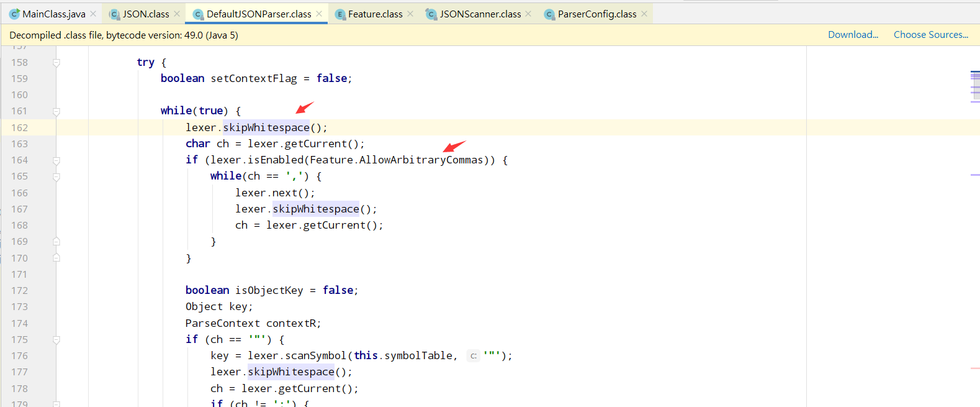Click the decompiled class file notice text
980x407 pixels.
[124, 35]
